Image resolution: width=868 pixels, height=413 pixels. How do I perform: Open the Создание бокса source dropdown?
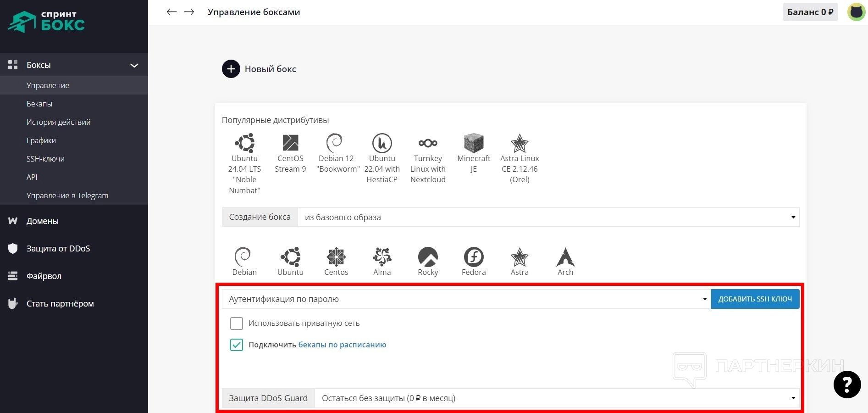(548, 217)
